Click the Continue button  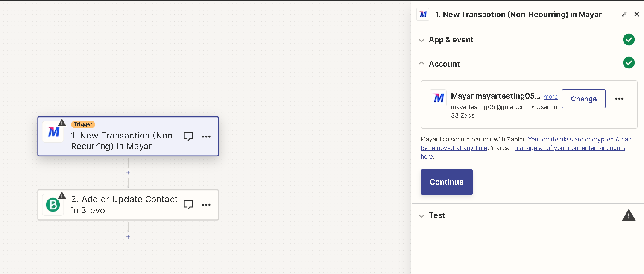tap(447, 182)
